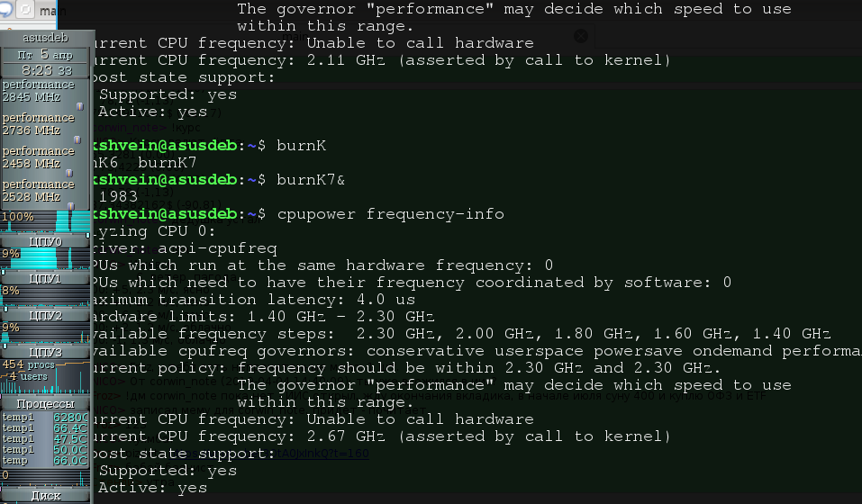Close the background tab with circled X
The width and height of the screenshot is (862, 504).
click(581, 36)
